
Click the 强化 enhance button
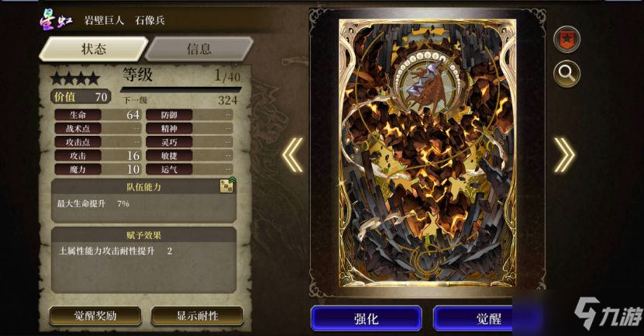pyautogui.click(x=366, y=318)
